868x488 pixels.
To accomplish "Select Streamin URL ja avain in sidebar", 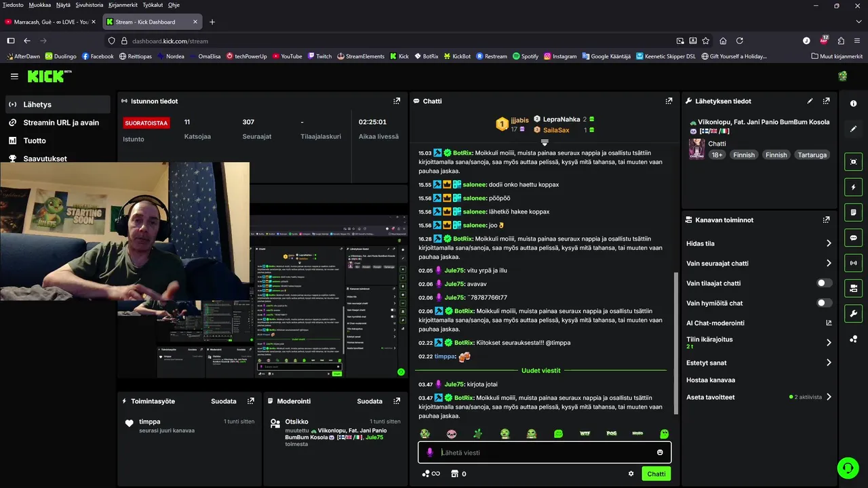I will 56,123.
